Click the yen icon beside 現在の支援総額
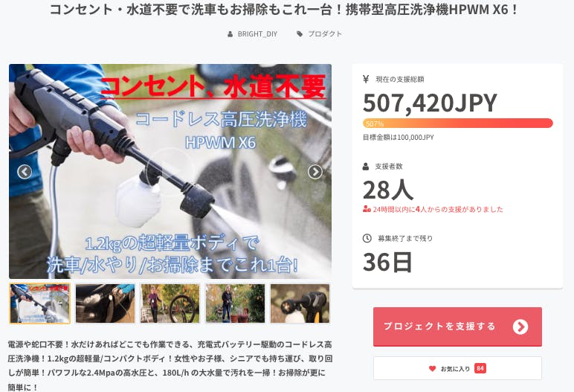Screen dimensions: 574x392 tap(366, 79)
